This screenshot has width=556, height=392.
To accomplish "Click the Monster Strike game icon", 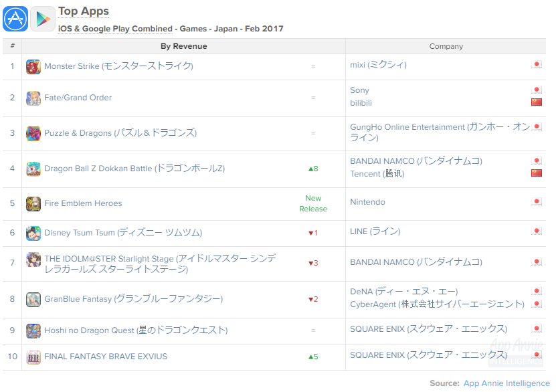I will tap(33, 66).
